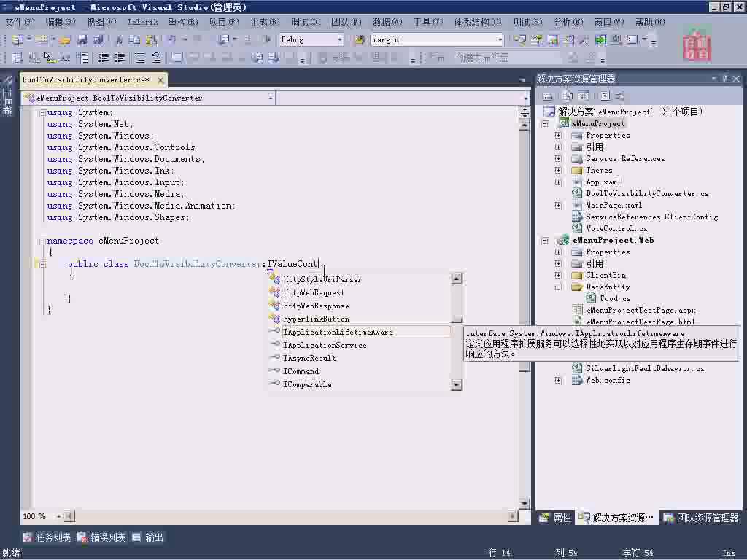Click the Undo arrow icon

click(x=172, y=40)
